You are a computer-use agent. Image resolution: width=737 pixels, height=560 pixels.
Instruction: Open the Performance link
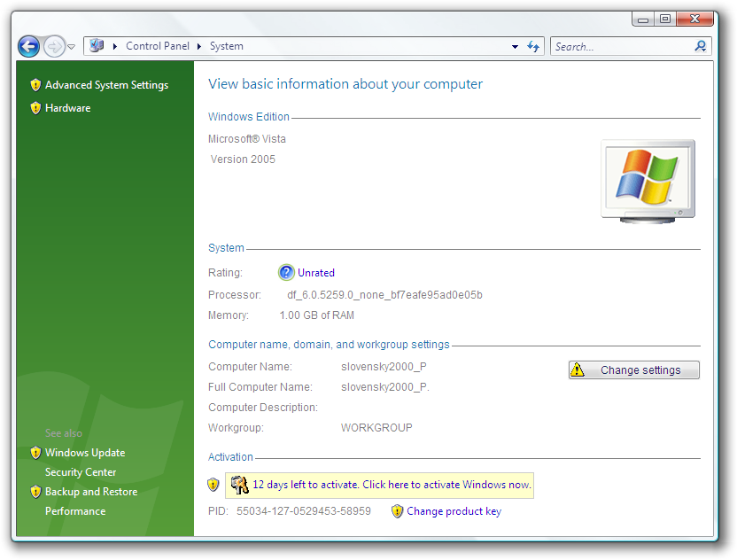[75, 511]
